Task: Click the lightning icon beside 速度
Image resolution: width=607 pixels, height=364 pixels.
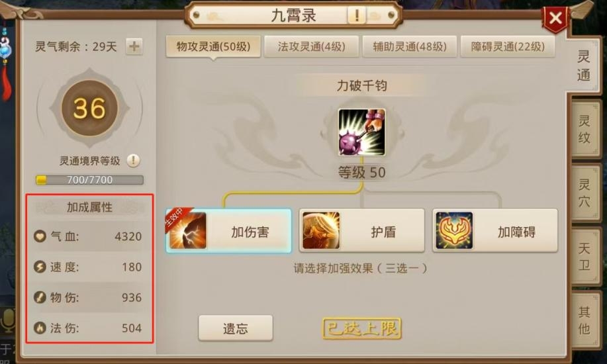Action: 40,267
